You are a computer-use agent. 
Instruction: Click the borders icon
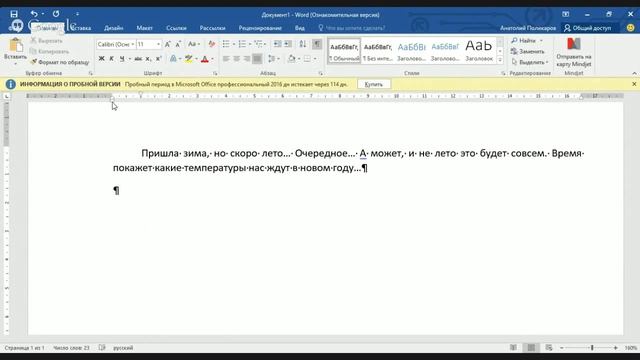click(307, 59)
